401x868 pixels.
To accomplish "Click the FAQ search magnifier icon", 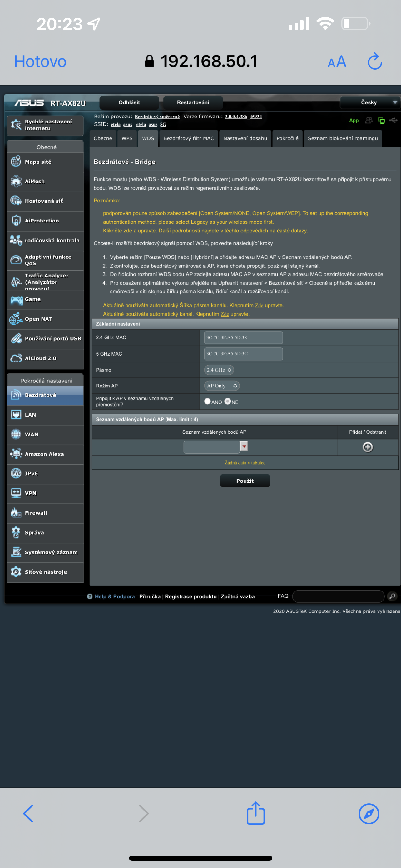I will click(392, 596).
